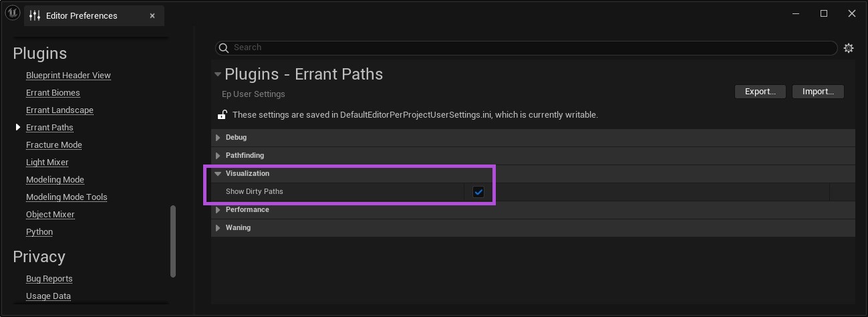Close the Editor Preferences tab
The image size is (868, 317).
coord(152,15)
